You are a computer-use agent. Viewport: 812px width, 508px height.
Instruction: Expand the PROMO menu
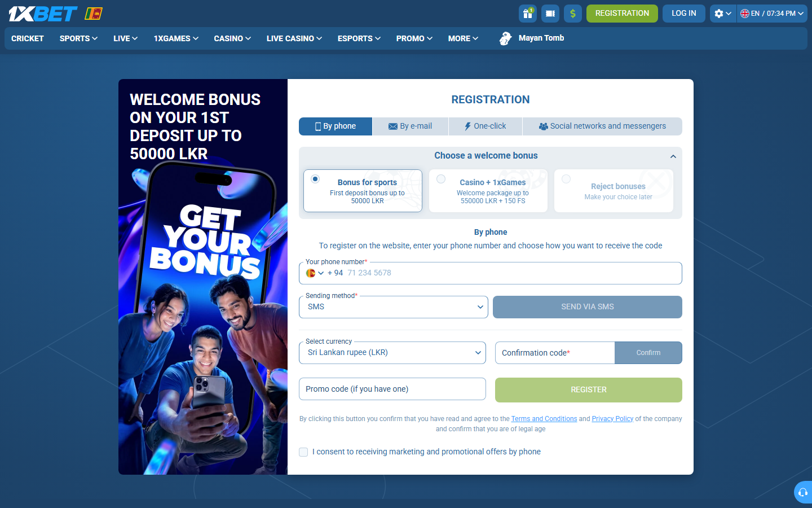(414, 38)
